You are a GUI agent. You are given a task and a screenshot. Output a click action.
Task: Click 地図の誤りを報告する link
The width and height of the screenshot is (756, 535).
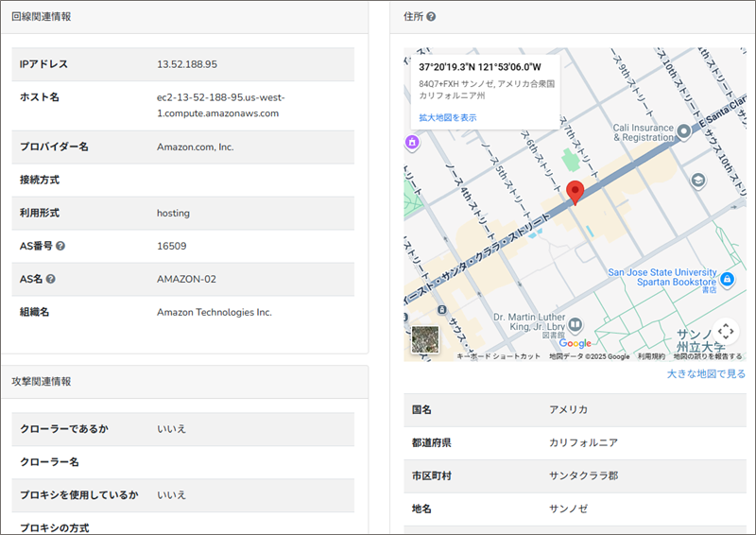(x=708, y=356)
